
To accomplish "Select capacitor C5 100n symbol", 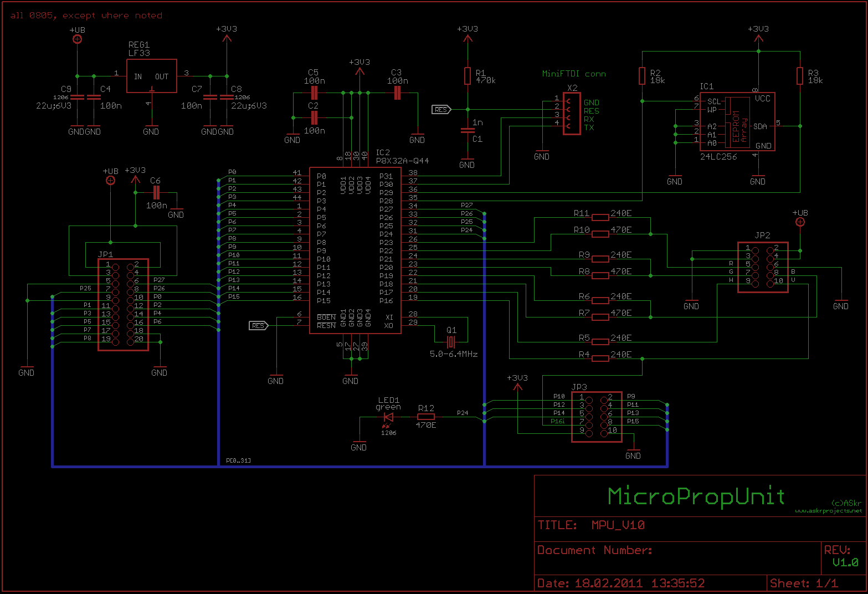I will click(314, 93).
